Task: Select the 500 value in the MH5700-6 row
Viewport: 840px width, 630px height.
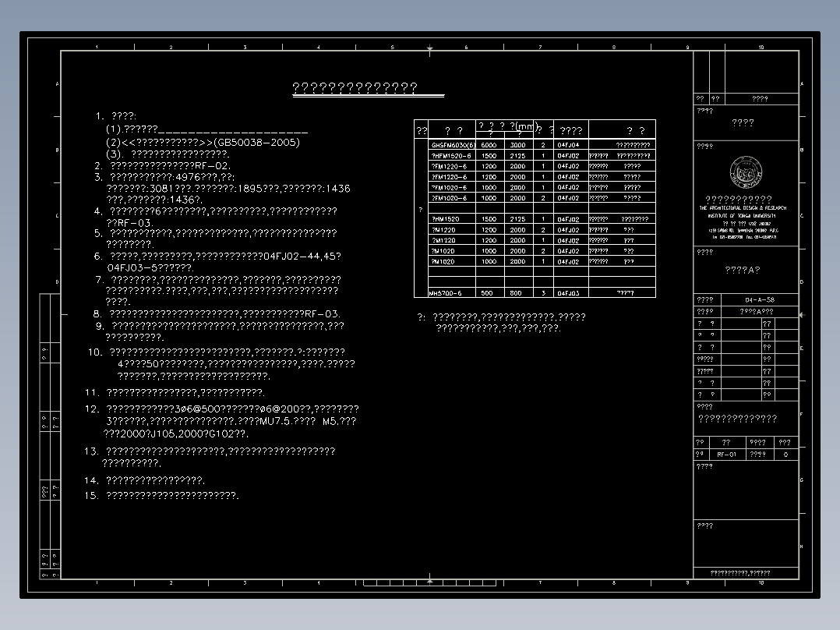Action: coord(487,293)
